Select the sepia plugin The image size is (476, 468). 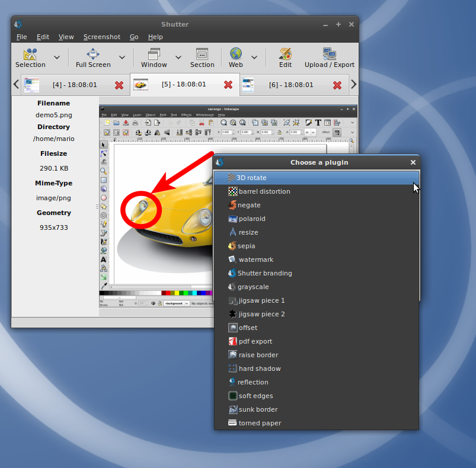tap(246, 246)
